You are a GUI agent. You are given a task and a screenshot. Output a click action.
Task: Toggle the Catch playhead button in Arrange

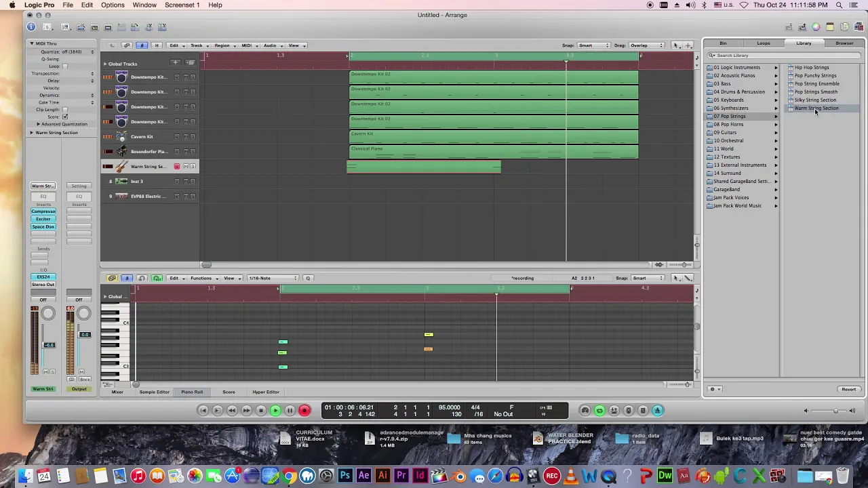click(x=142, y=45)
